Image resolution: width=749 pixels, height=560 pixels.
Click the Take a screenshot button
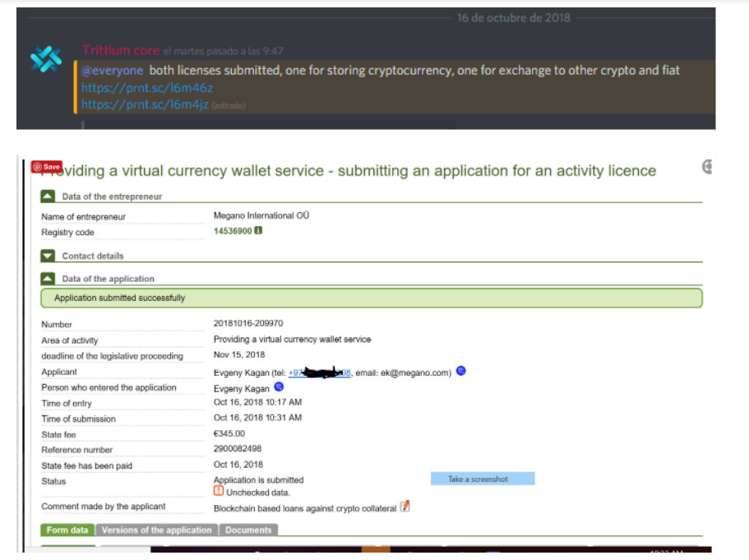[x=483, y=479]
